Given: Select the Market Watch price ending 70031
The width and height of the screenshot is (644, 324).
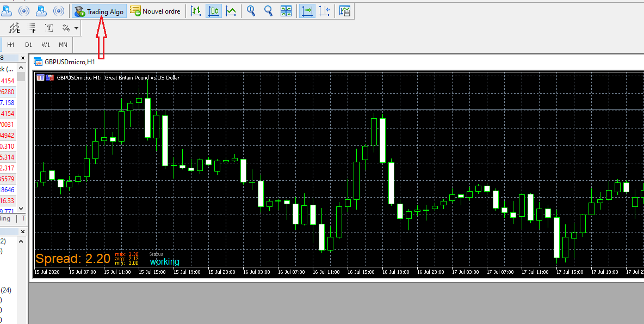Looking at the screenshot, I should 8,125.
